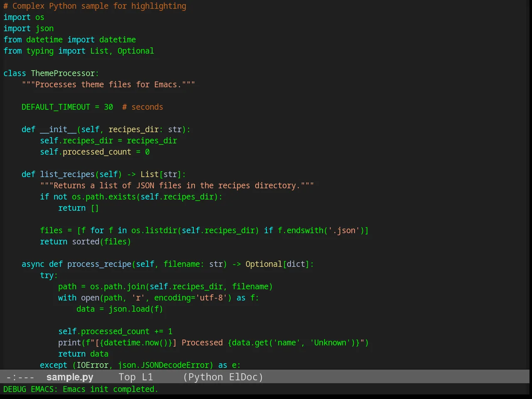This screenshot has height=399, width=532.
Task: Click the Top position indicator in mode line
Action: 127,377
